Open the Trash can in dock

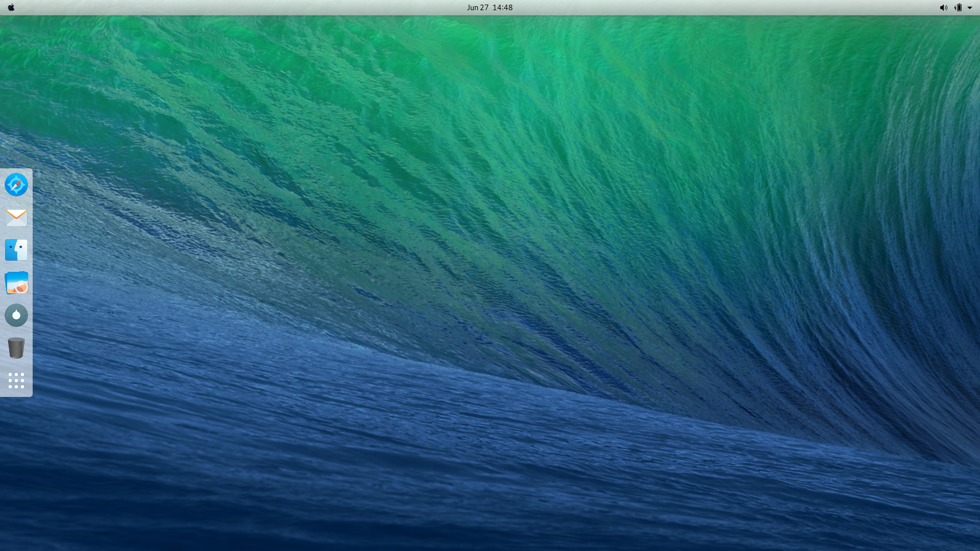pos(16,348)
